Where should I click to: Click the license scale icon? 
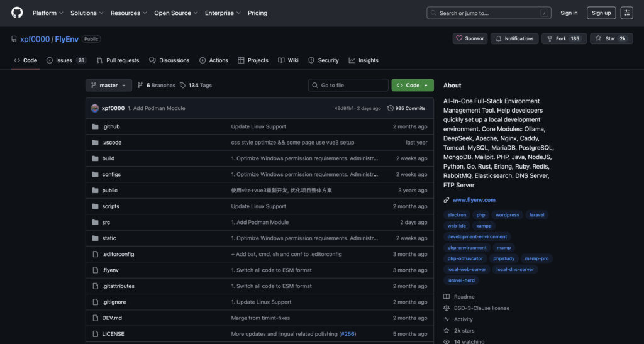click(447, 308)
